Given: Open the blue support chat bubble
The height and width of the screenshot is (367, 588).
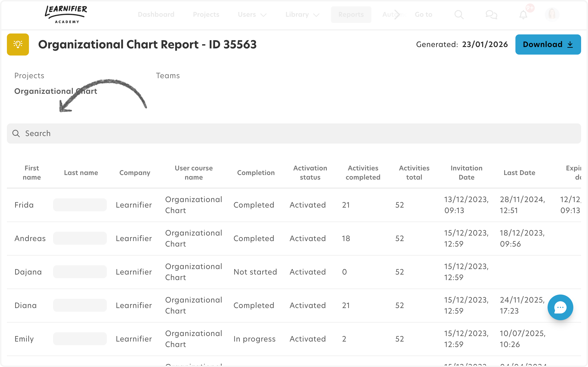Looking at the screenshot, I should point(560,307).
